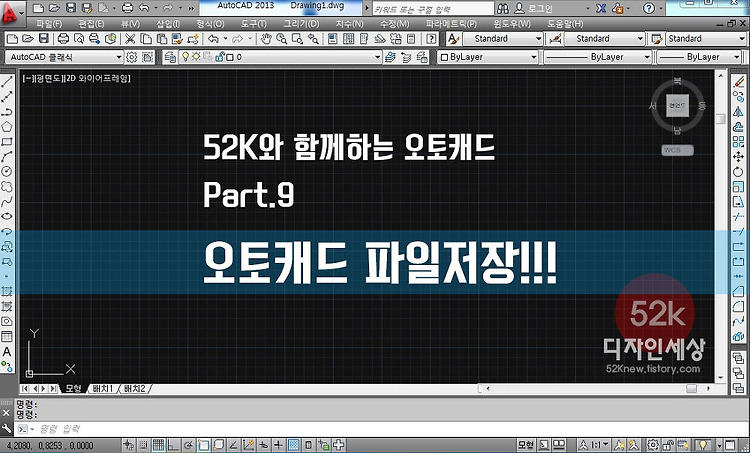Select the Rectangle tool in draw toolbar
This screenshot has height=453, width=750.
pyautogui.click(x=7, y=142)
